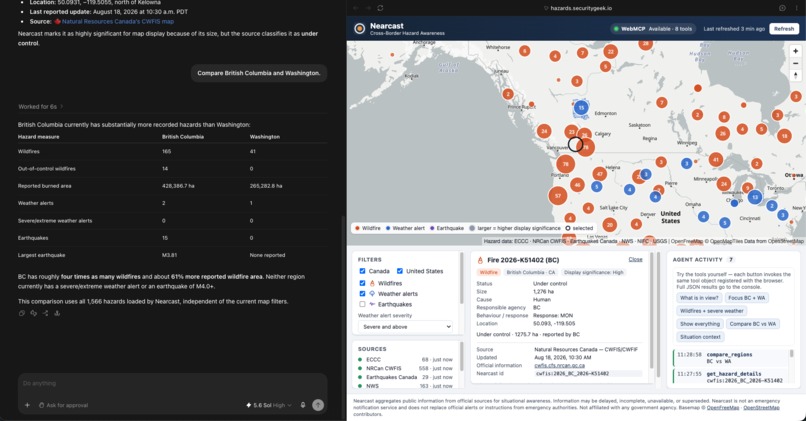Click the wildfire cluster marker labeled 41
Screen dimensions: 806x421
coord(716,160)
